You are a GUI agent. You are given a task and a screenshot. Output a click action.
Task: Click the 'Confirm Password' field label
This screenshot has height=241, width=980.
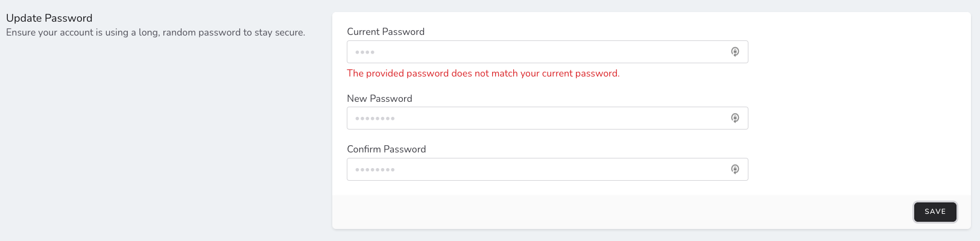pyautogui.click(x=386, y=149)
